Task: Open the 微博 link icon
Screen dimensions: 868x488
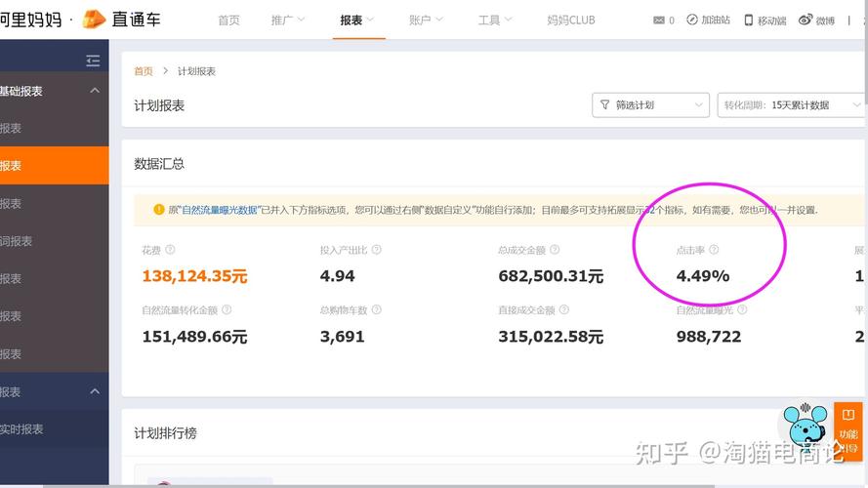Action: coord(816,20)
